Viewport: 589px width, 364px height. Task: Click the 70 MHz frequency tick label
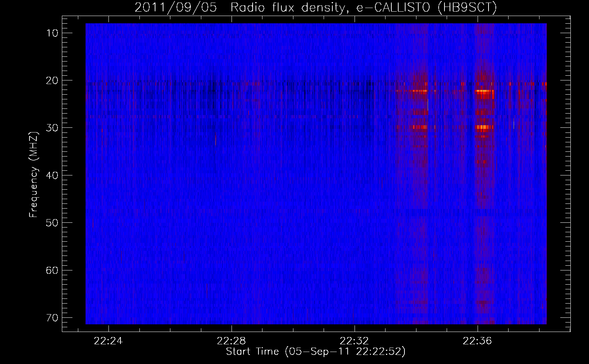[52, 318]
